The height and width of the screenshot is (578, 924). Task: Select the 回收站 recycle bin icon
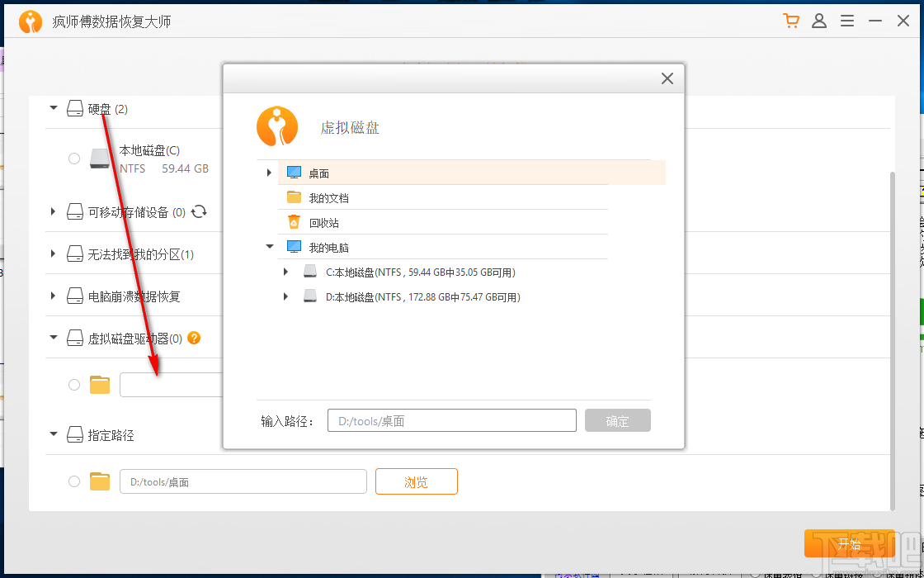294,222
